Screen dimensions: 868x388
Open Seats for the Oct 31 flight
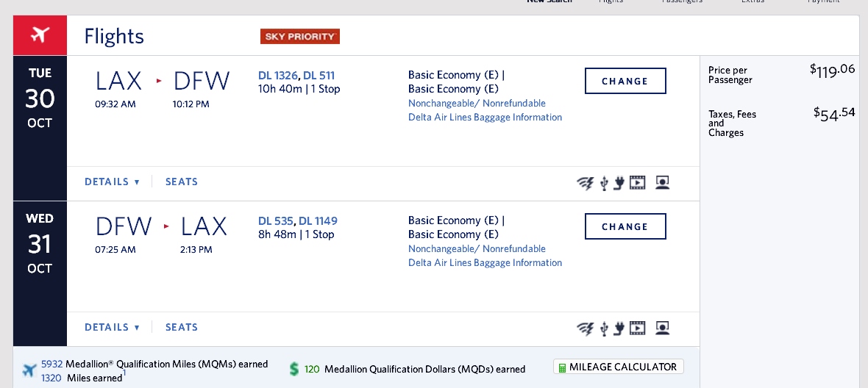[x=182, y=328]
